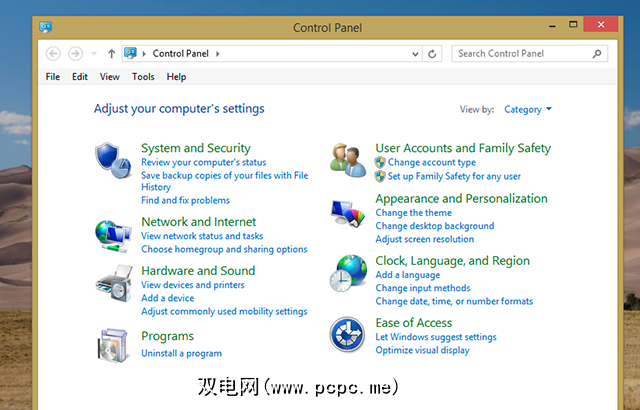Click Optimize visual display

pyautogui.click(x=422, y=350)
